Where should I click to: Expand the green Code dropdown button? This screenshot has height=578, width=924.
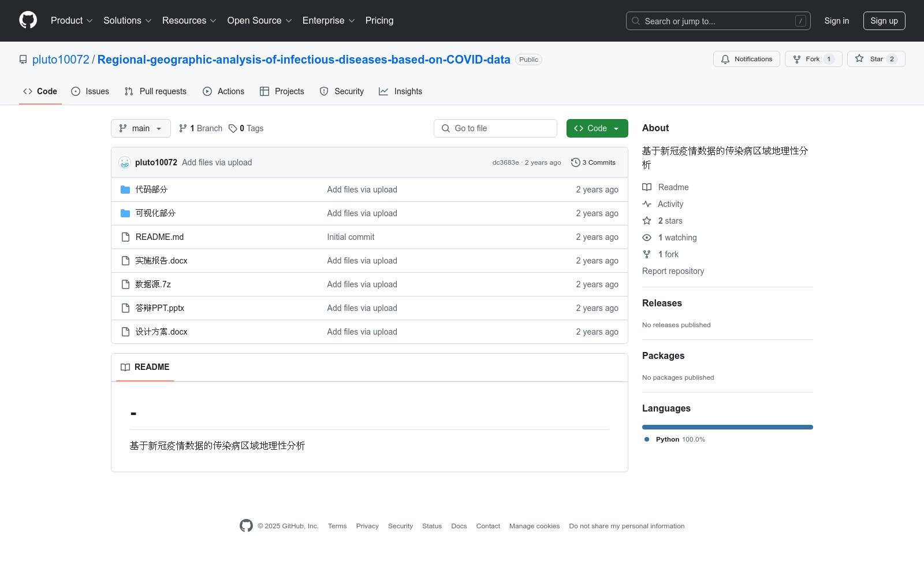tap(597, 128)
